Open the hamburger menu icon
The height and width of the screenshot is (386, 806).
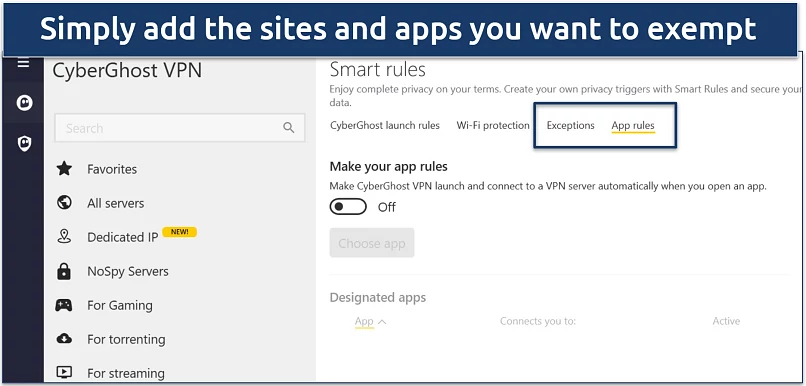click(23, 64)
